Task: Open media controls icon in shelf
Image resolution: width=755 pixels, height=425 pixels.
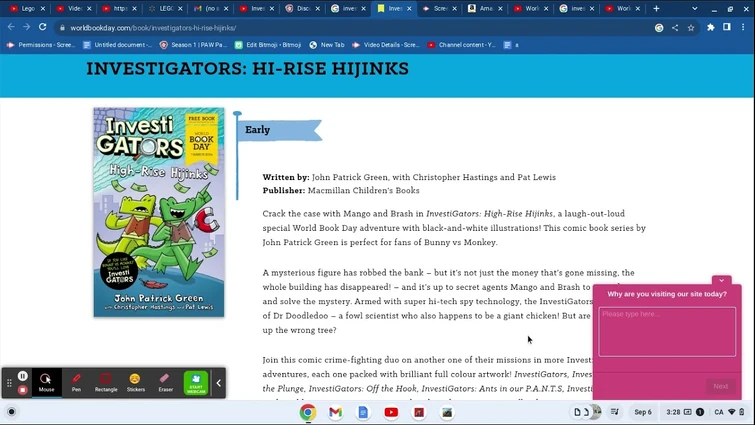Action: click(x=615, y=412)
